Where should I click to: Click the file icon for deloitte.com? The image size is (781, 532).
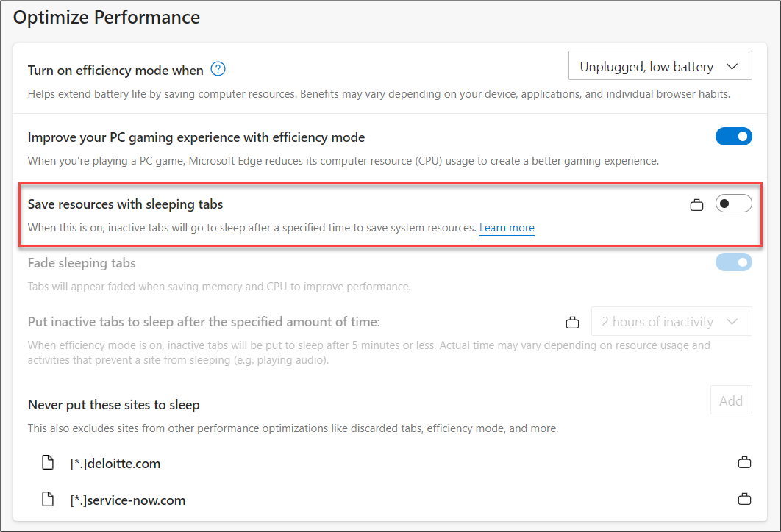48,463
